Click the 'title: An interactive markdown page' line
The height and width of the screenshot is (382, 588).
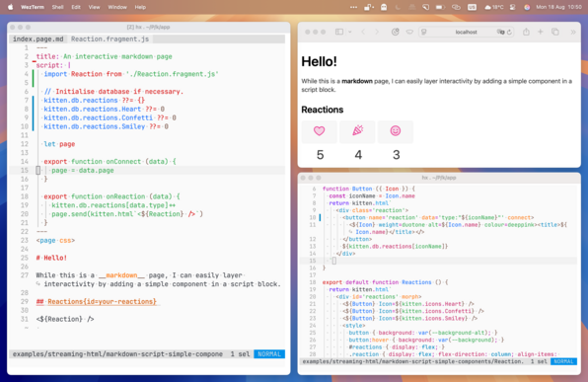point(104,56)
